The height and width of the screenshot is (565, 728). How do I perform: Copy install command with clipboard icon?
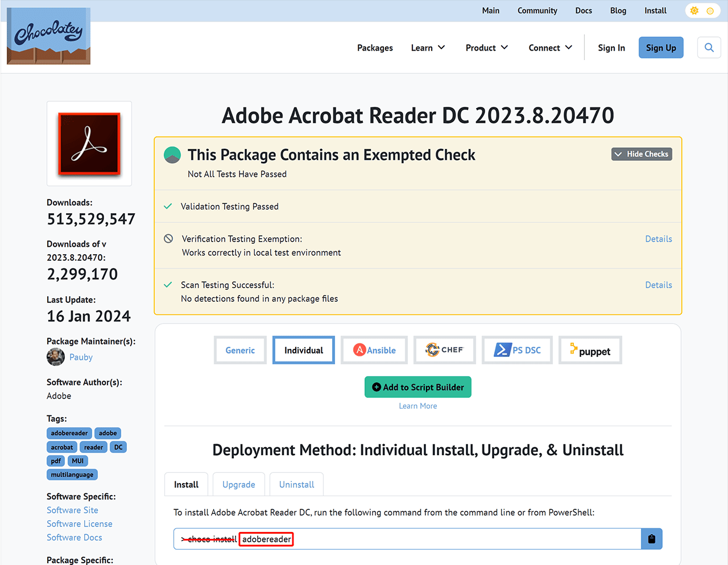coord(652,539)
